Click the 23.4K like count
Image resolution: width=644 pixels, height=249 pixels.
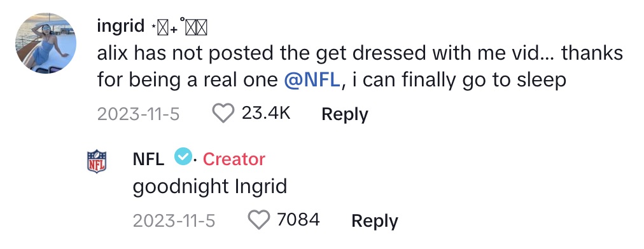click(266, 113)
